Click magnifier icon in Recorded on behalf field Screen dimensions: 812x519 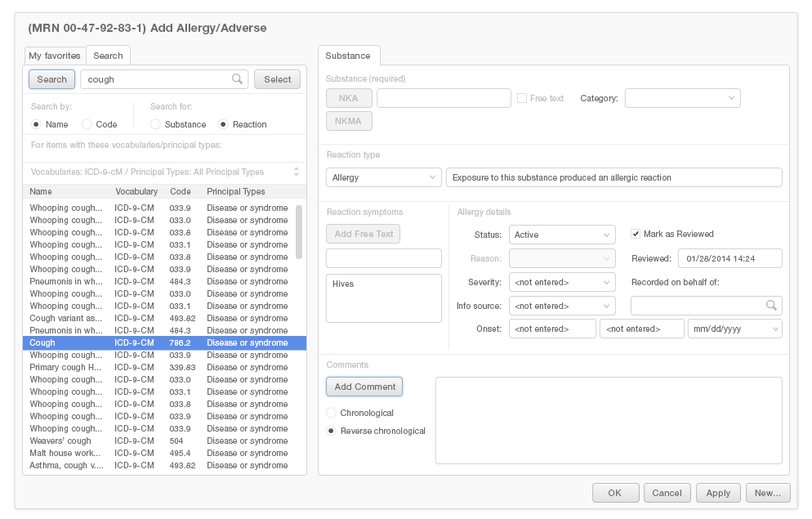[x=770, y=306]
